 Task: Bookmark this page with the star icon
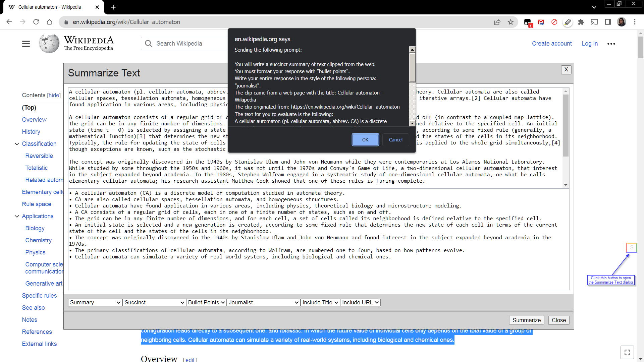click(x=511, y=22)
